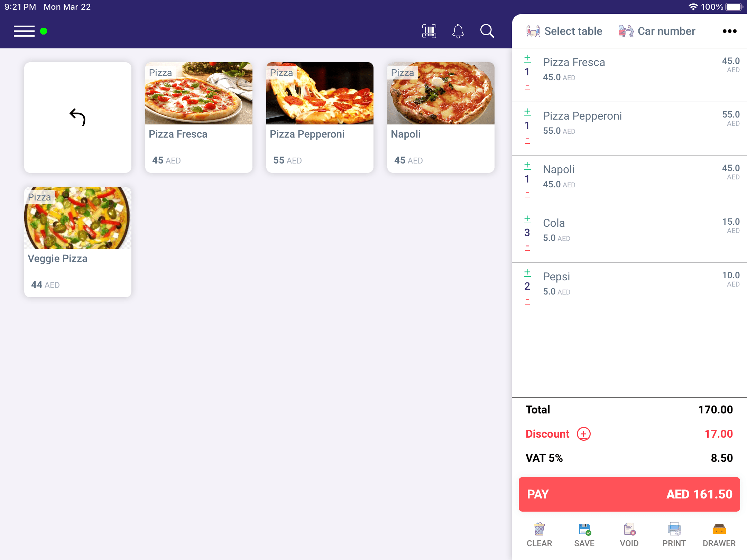Increase Cola quantity with plus
Screen dimensions: 747x560
tap(527, 219)
